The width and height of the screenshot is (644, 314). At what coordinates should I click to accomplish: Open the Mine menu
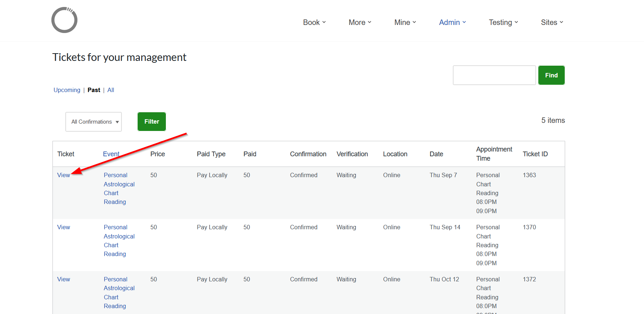tap(405, 22)
